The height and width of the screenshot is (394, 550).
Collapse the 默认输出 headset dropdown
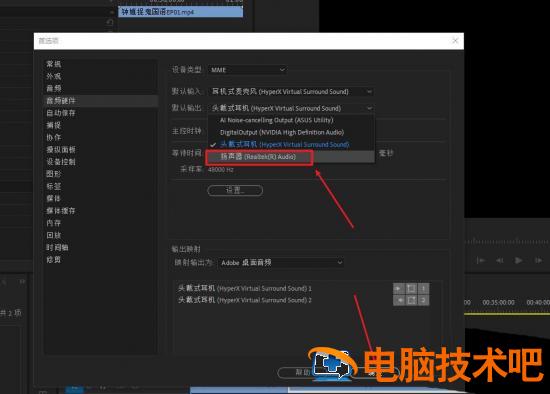(290, 108)
